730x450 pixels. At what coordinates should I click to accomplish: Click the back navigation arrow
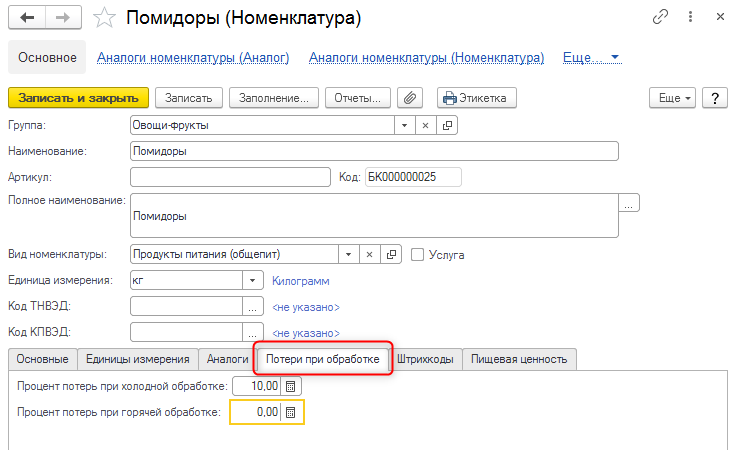pyautogui.click(x=27, y=18)
